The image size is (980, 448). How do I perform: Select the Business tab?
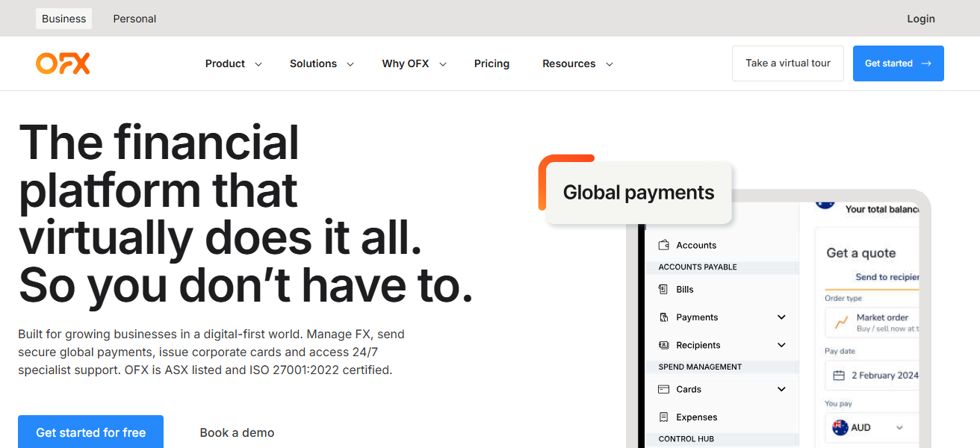(63, 19)
